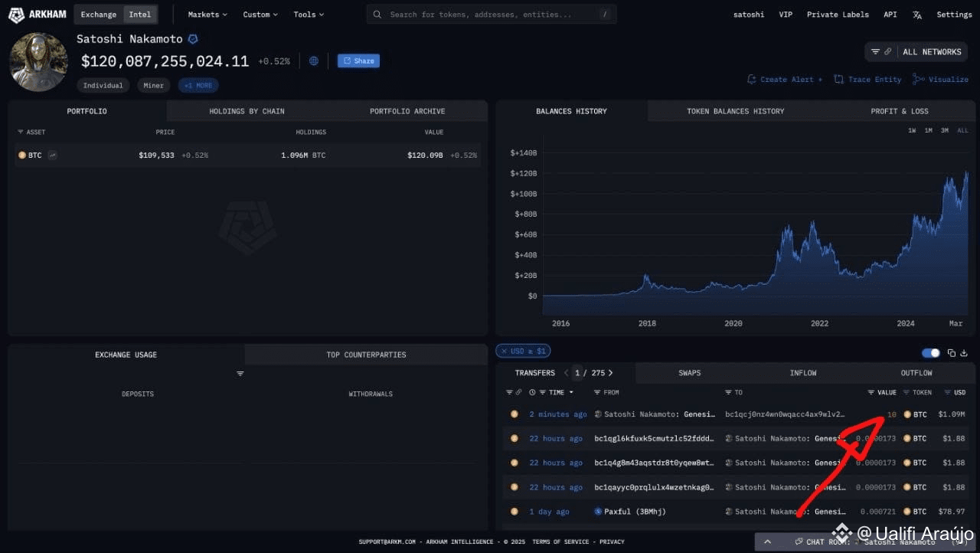Click the Create Alert bell icon
The width and height of the screenshot is (980, 553).
pos(752,80)
